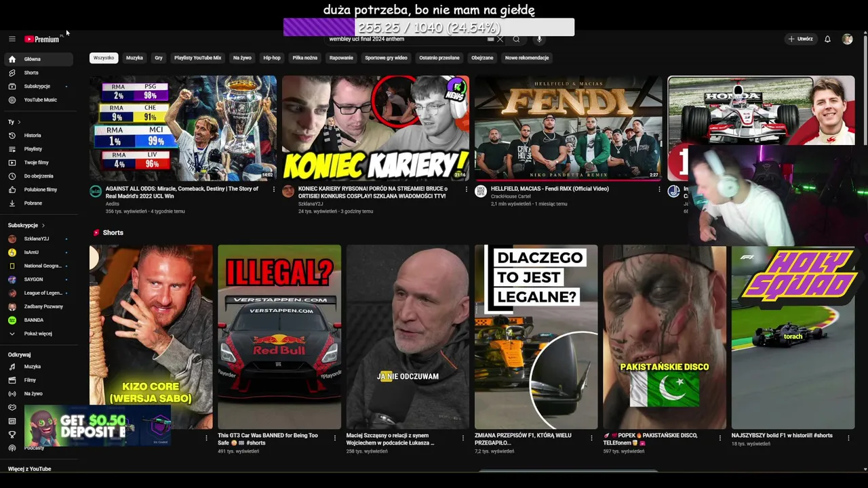Open the on-screen keyboard icon in search
Screen dimensions: 868x488
click(490, 39)
